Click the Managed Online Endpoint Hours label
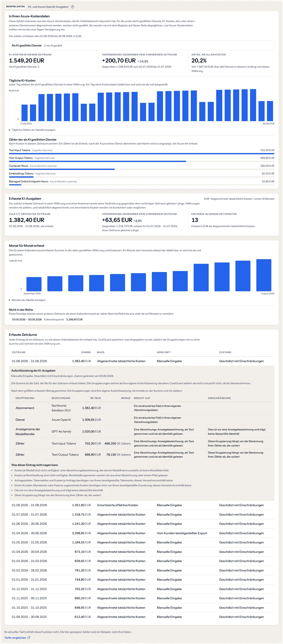This screenshot has height=644, width=283. [x=28, y=181]
